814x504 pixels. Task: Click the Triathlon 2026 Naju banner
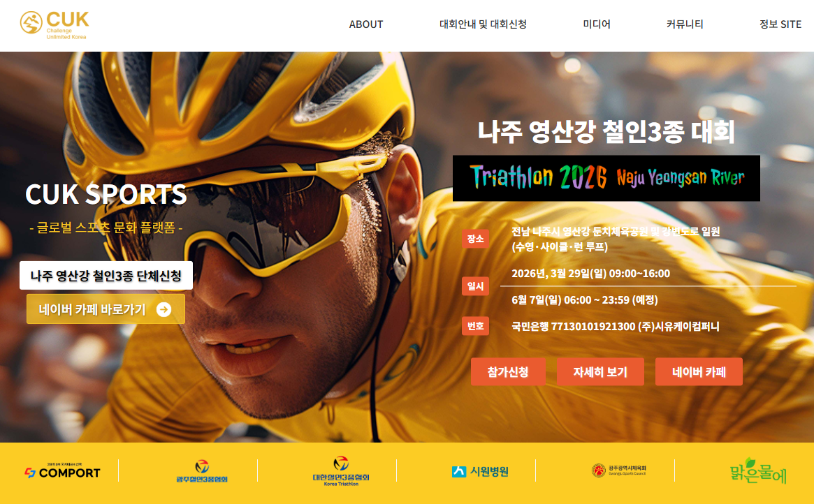[606, 178]
